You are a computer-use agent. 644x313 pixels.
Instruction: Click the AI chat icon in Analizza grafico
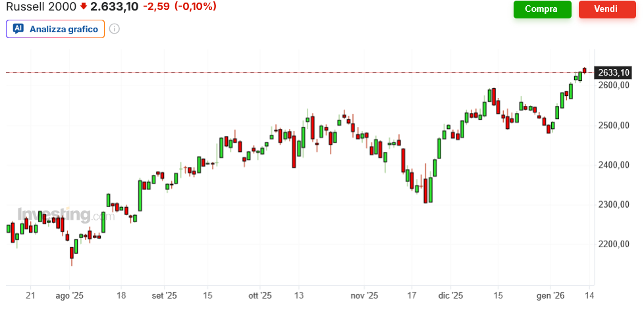pyautogui.click(x=18, y=29)
